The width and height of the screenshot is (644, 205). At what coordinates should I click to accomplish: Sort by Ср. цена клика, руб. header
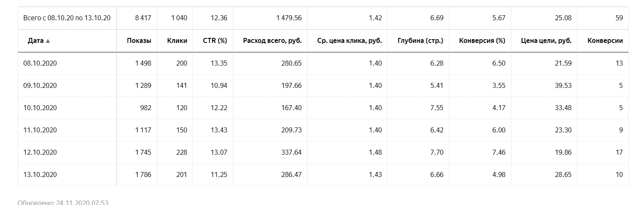(x=350, y=41)
